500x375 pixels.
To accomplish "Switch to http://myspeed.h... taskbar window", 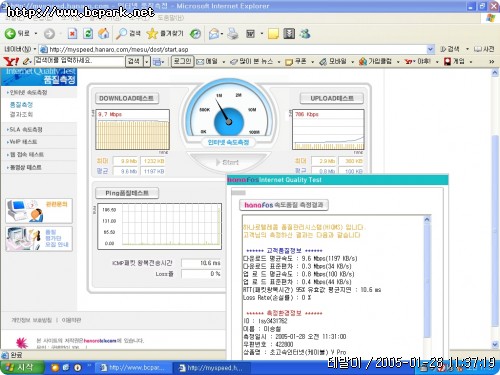I will 212,368.
